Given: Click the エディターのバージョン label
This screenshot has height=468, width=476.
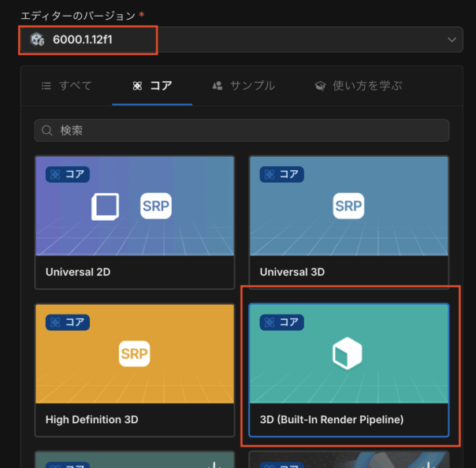Looking at the screenshot, I should point(78,16).
